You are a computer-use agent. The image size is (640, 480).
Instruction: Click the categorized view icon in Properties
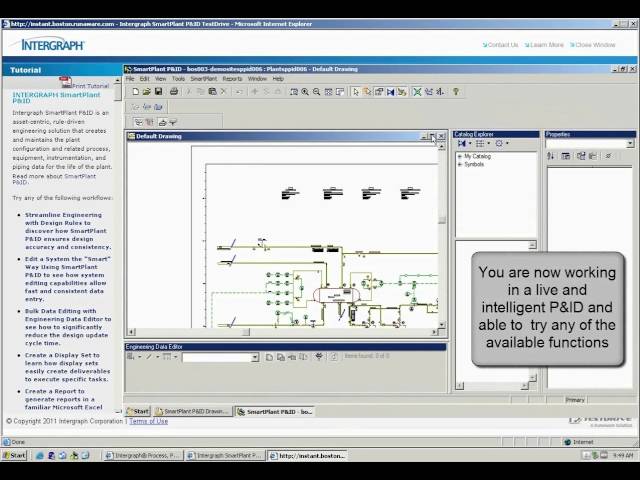coord(566,156)
